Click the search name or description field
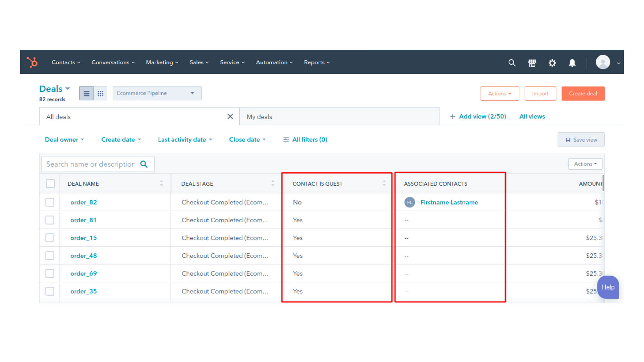 [91, 164]
